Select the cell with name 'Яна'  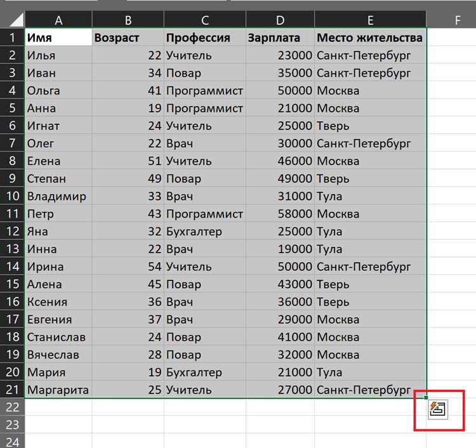click(58, 231)
